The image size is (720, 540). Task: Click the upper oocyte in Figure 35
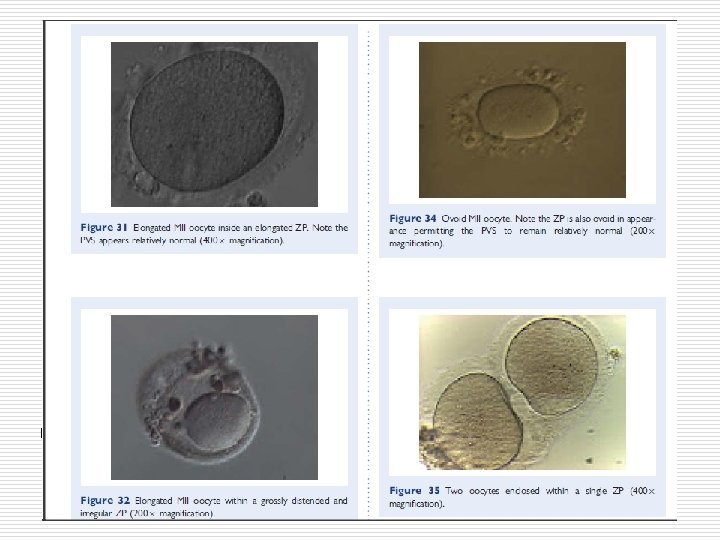click(x=551, y=367)
